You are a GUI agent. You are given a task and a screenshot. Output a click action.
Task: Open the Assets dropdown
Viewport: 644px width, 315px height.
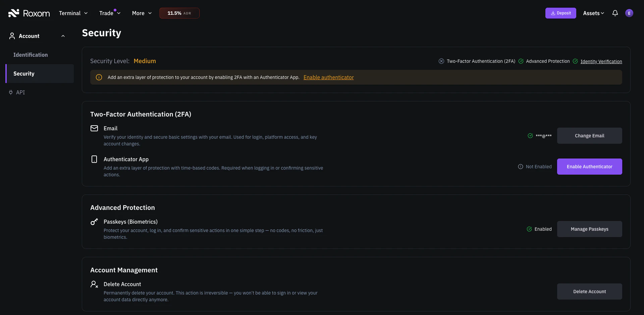point(593,13)
